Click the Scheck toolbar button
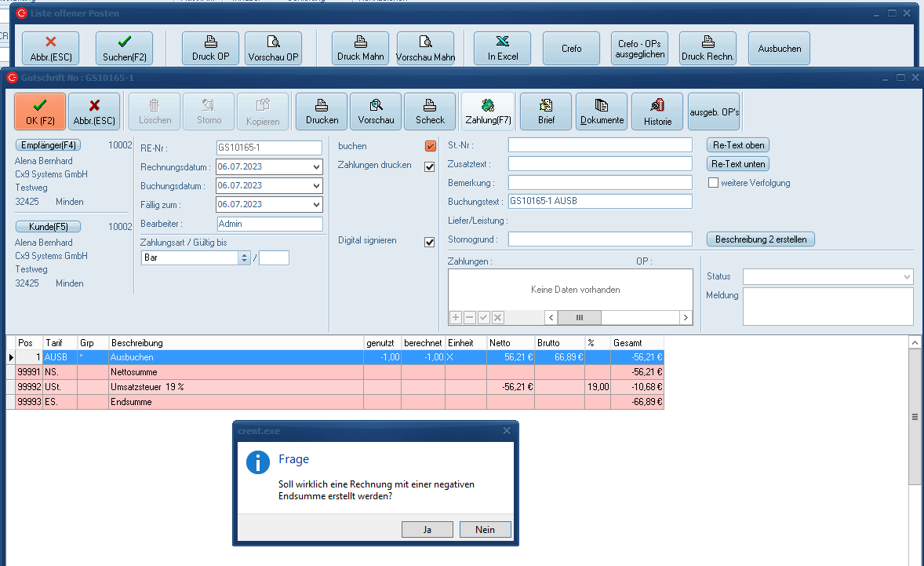This screenshot has width=924, height=566. (x=430, y=111)
